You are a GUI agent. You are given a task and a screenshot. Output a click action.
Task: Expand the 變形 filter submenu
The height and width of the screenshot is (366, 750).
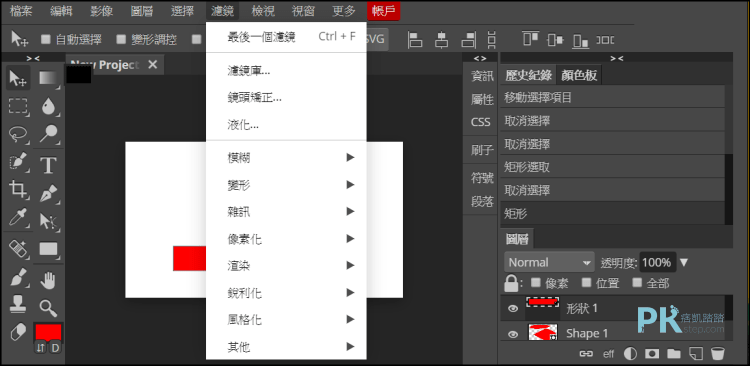point(286,185)
